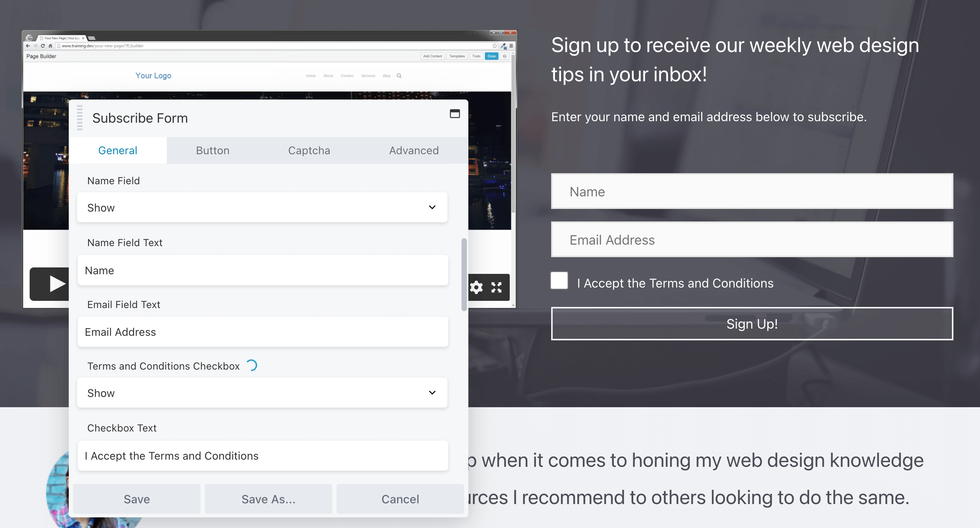Go to the Advanced tab
Screen dimensions: 980x528
coord(414,151)
